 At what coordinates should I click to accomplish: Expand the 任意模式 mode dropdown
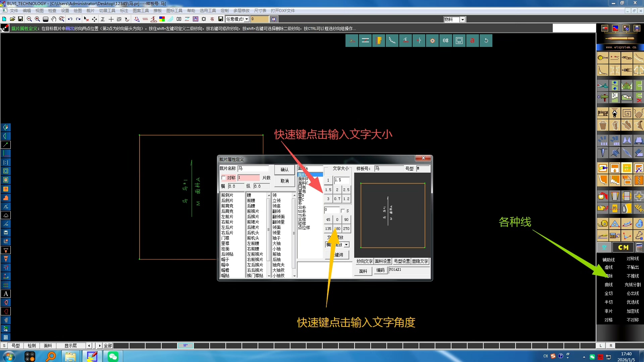pos(247,19)
